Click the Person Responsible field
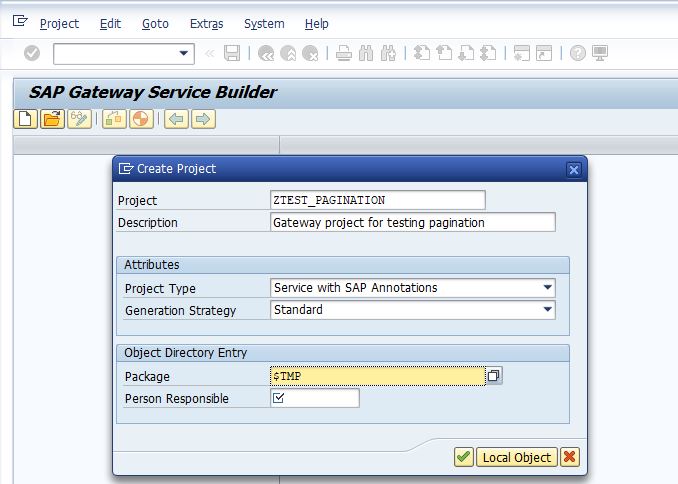The height and width of the screenshot is (484, 678). (x=315, y=398)
